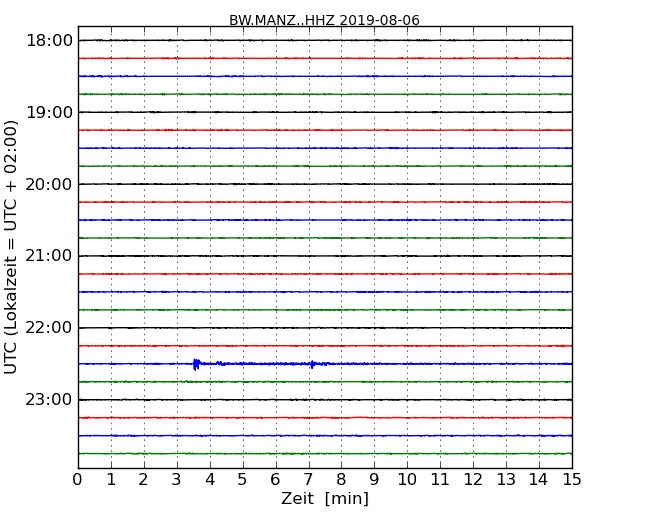The image size is (650, 520).
Task: Click the x-axis tick label 12
Action: [x=473, y=479]
